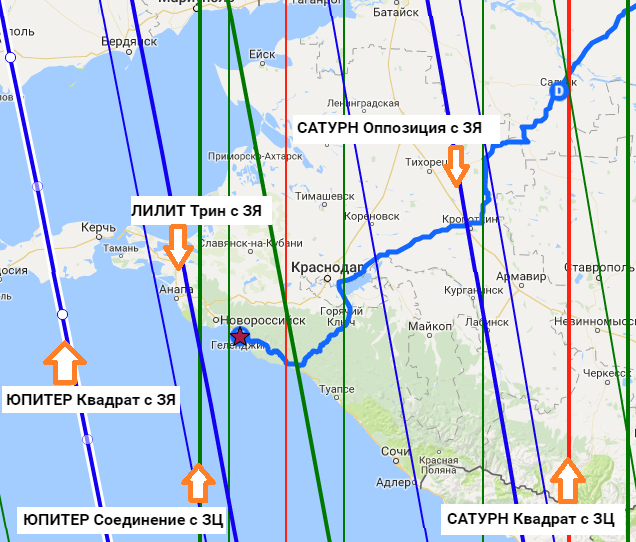Click the city label Новороссийск
This screenshot has width=636, height=542.
coord(263,320)
